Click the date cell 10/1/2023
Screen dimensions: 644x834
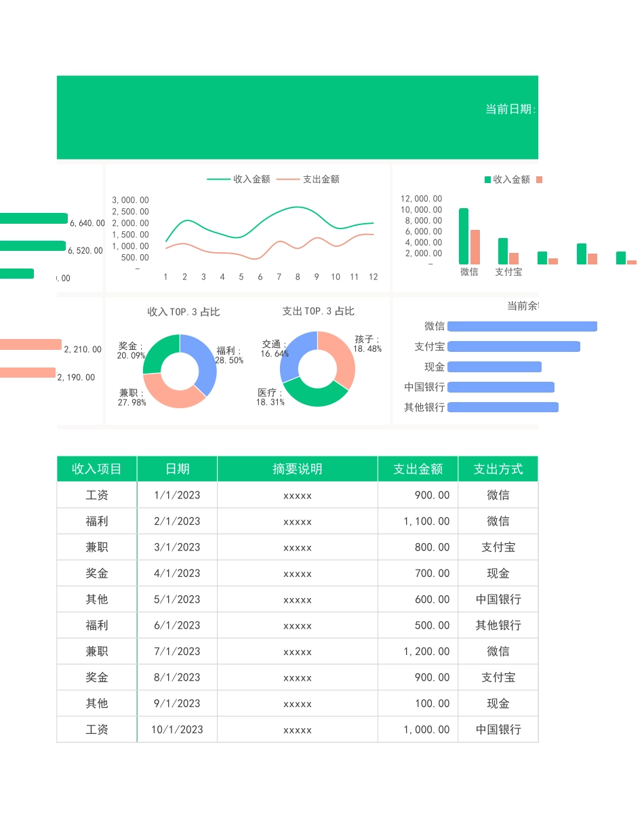(x=177, y=730)
